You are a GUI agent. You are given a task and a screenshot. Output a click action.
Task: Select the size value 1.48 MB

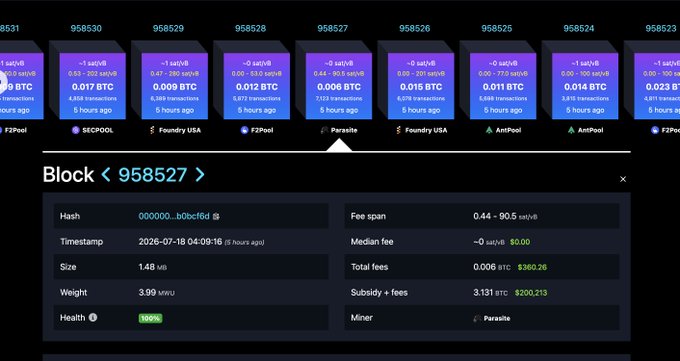[x=153, y=267]
